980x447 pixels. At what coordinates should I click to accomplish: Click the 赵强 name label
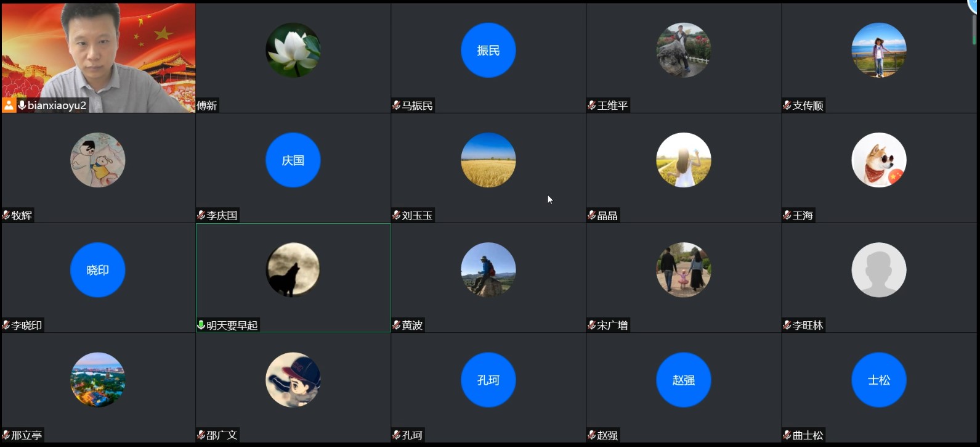607,435
